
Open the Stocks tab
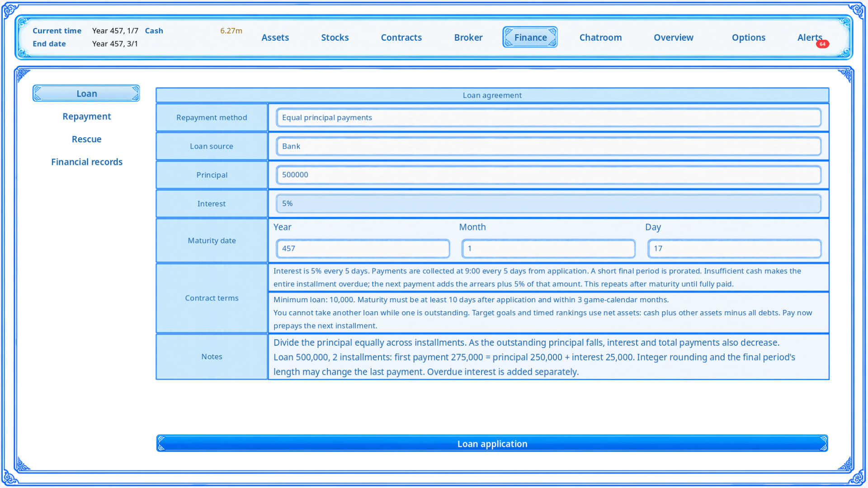tap(335, 38)
